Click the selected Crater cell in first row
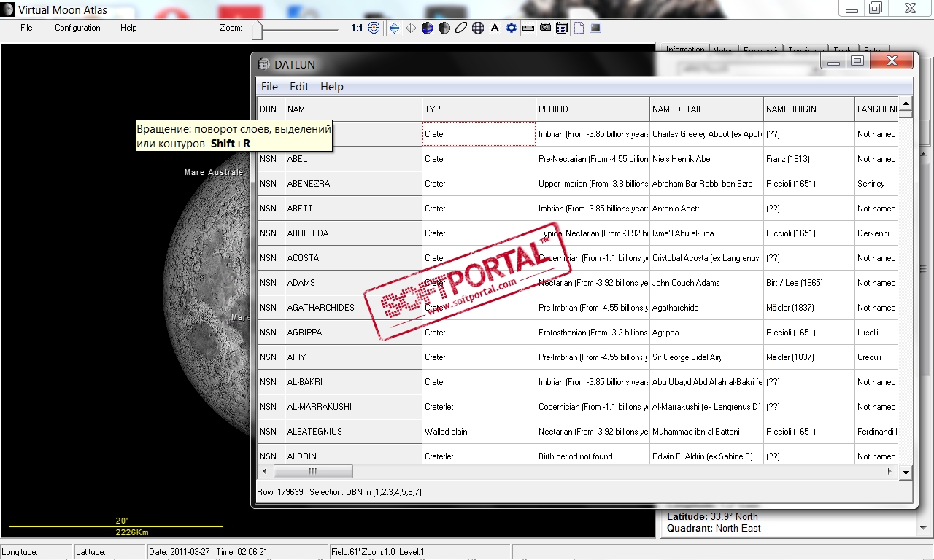934x560 pixels. coord(479,134)
